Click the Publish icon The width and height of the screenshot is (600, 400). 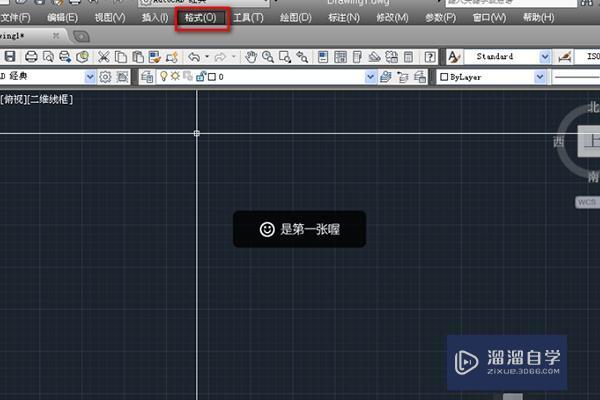click(65, 57)
